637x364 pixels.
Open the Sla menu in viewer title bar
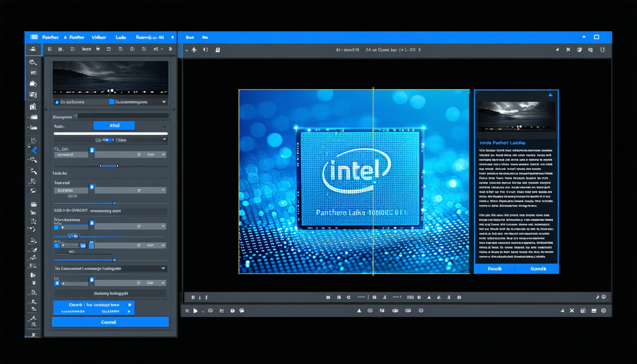(205, 37)
